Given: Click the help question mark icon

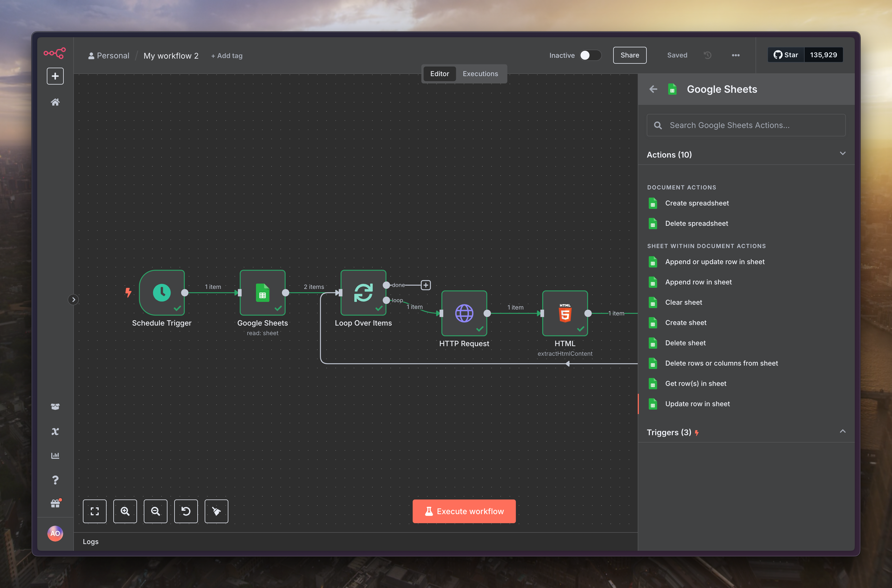Looking at the screenshot, I should pyautogui.click(x=55, y=480).
